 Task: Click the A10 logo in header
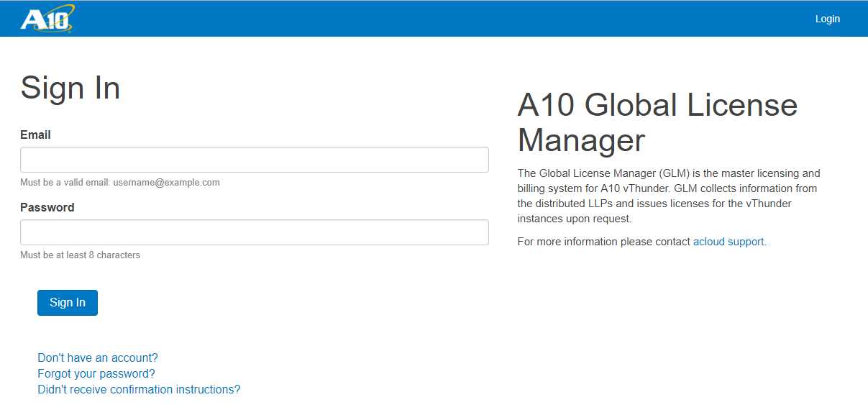(47, 18)
